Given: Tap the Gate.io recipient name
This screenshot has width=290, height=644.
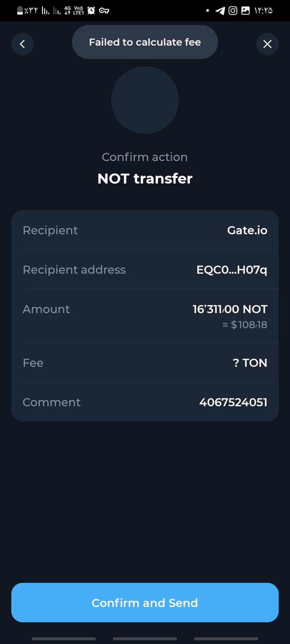Looking at the screenshot, I should pyautogui.click(x=247, y=230).
